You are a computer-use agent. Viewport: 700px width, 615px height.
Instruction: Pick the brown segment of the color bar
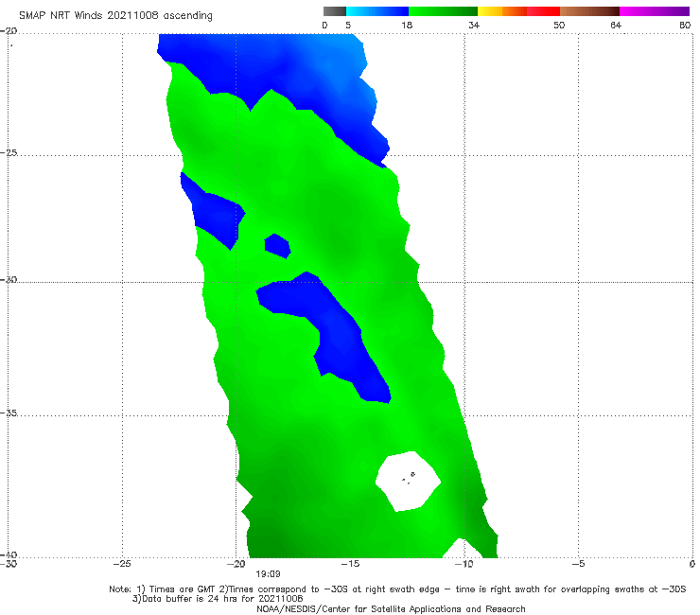(x=589, y=11)
